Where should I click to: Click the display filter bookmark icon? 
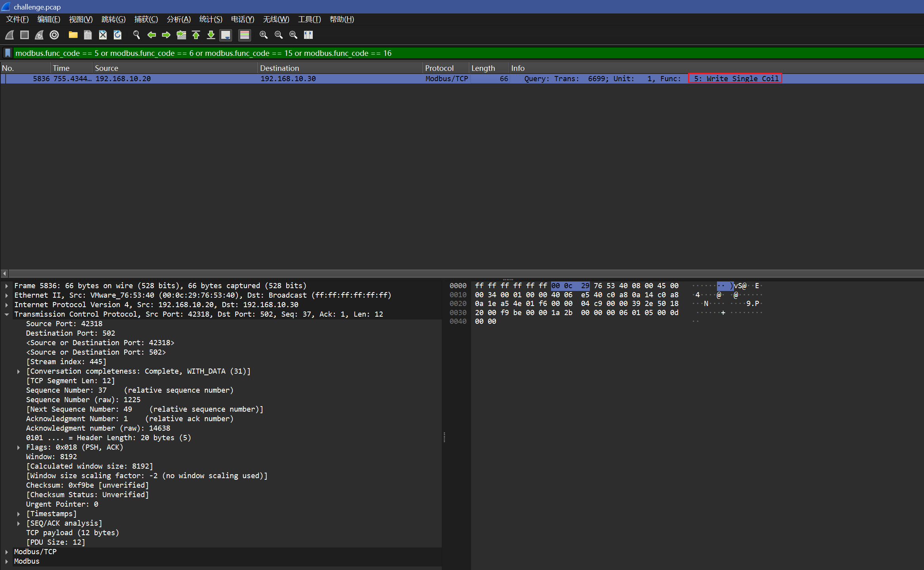(x=8, y=53)
